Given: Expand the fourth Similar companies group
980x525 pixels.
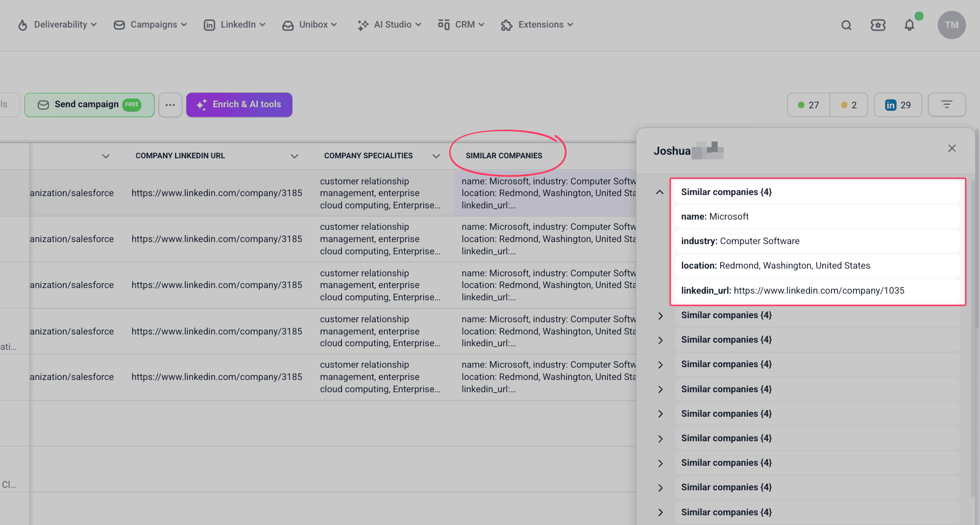Looking at the screenshot, I should click(660, 365).
